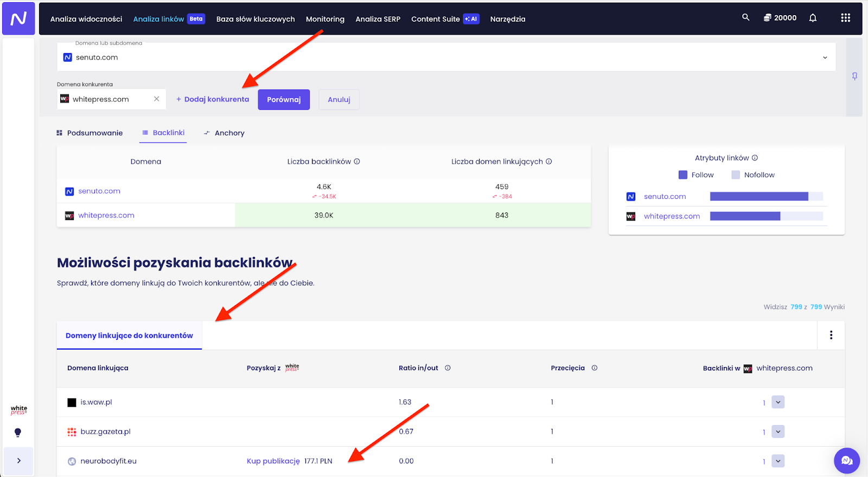Switch to Anchory tab
Screen dimensions: 868x477
[224, 133]
